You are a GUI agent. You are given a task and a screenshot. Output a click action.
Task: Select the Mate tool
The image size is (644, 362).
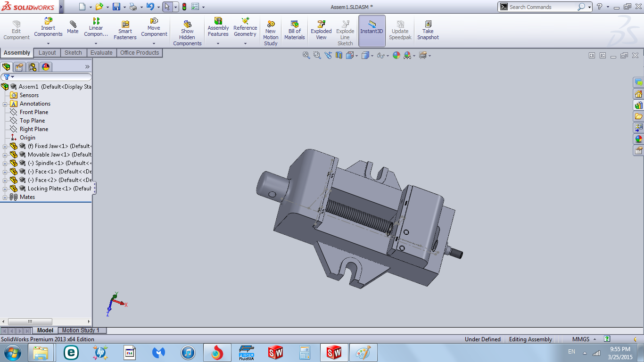(73, 27)
